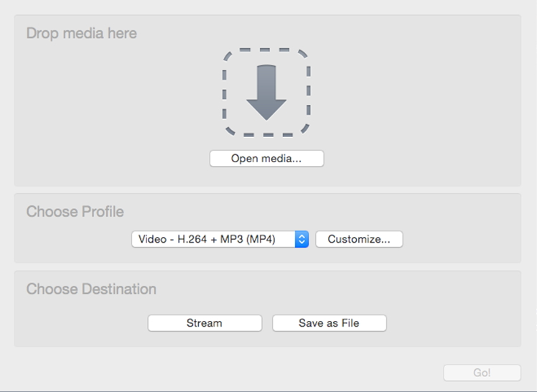
Task: Choose Stream as the destination
Action: 205,323
